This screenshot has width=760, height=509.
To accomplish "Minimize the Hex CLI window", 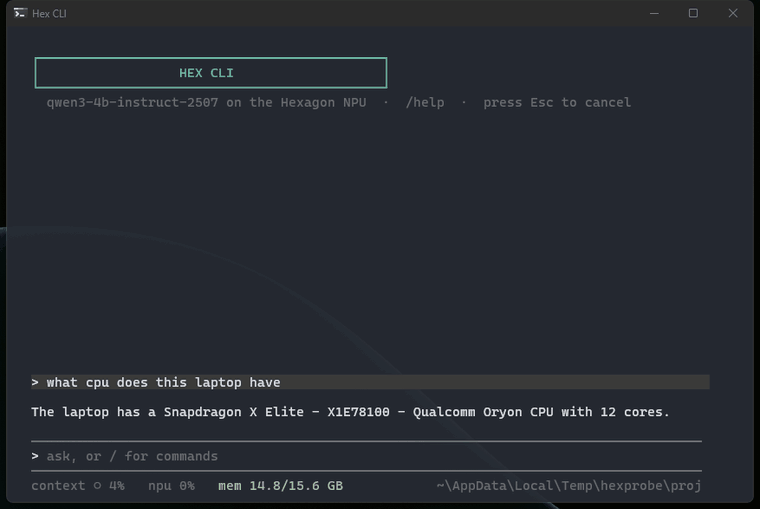I will 654,13.
